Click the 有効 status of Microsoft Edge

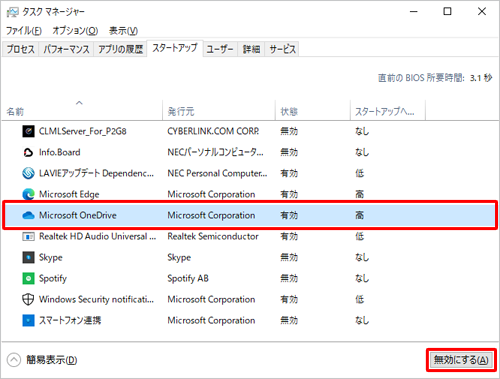(x=289, y=194)
